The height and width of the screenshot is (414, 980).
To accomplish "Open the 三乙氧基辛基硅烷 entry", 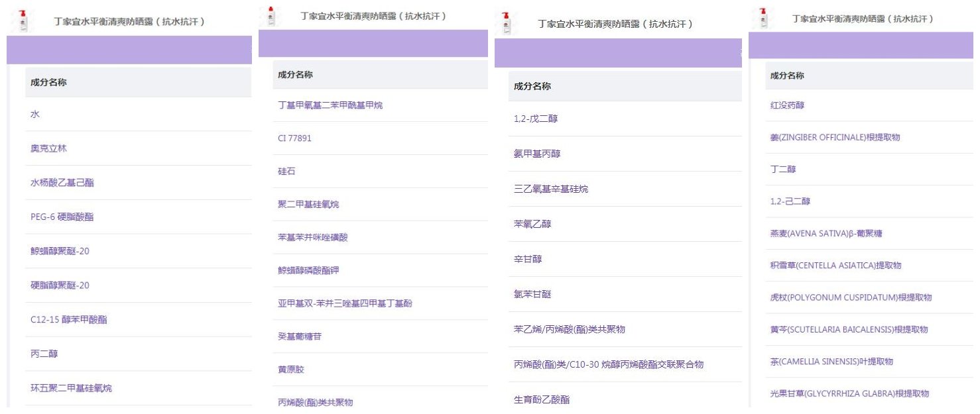I will tap(551, 189).
